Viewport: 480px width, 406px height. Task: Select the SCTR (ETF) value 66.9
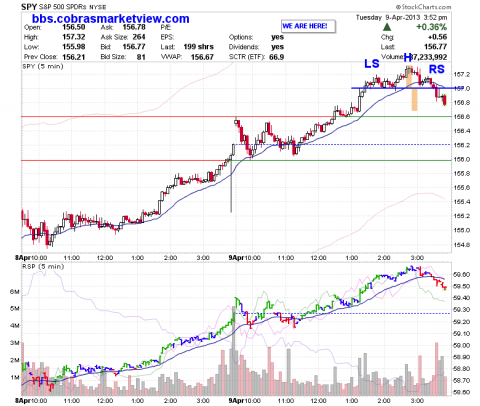(x=276, y=57)
